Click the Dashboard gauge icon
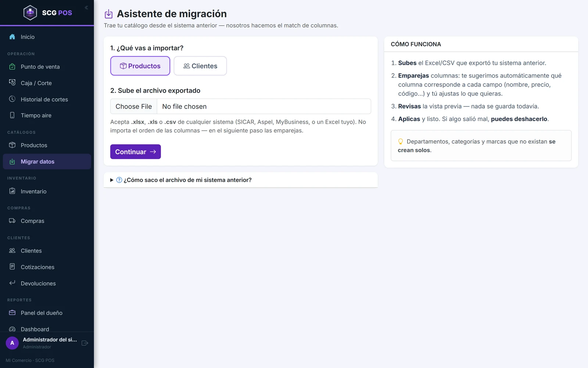 (x=12, y=329)
